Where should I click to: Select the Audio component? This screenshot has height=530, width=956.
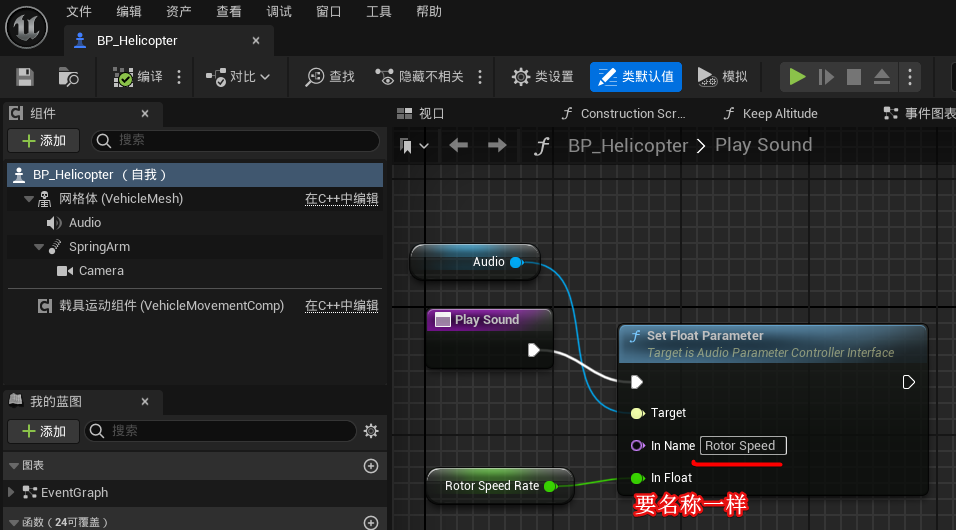pyautogui.click(x=85, y=223)
